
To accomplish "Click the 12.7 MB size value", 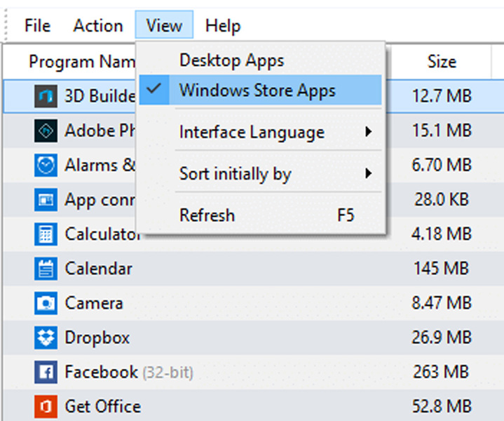I will (x=442, y=96).
